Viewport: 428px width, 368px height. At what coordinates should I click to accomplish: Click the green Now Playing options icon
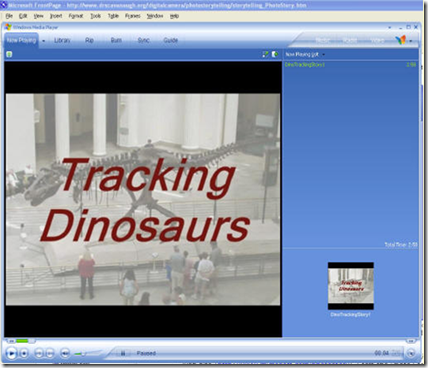[x=9, y=54]
